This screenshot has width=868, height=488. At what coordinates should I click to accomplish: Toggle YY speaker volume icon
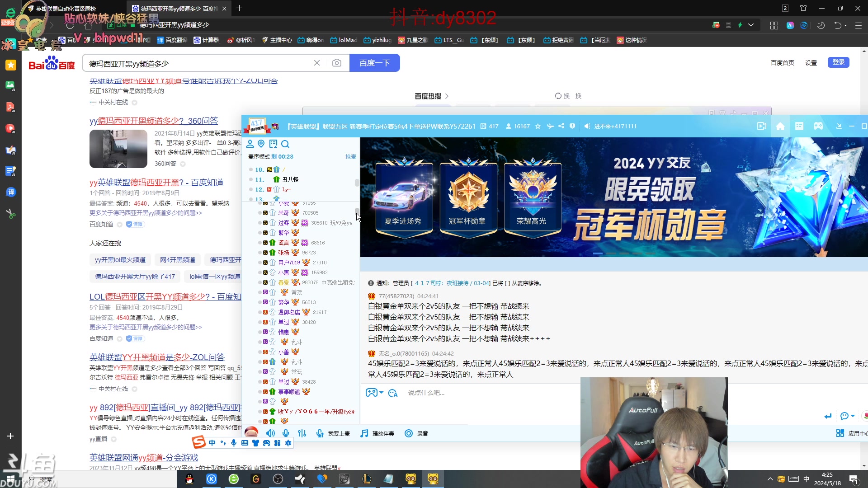[270, 433]
